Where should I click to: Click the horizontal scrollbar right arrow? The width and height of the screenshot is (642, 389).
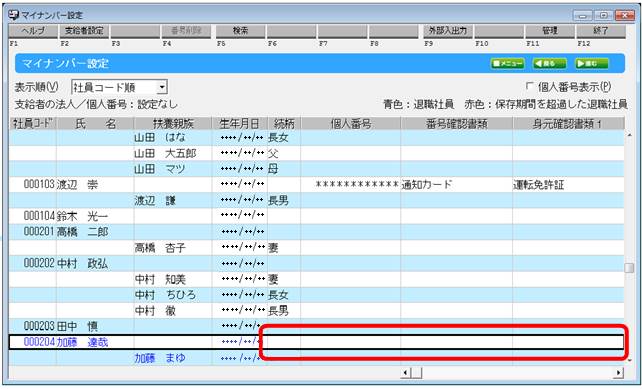pos(618,373)
